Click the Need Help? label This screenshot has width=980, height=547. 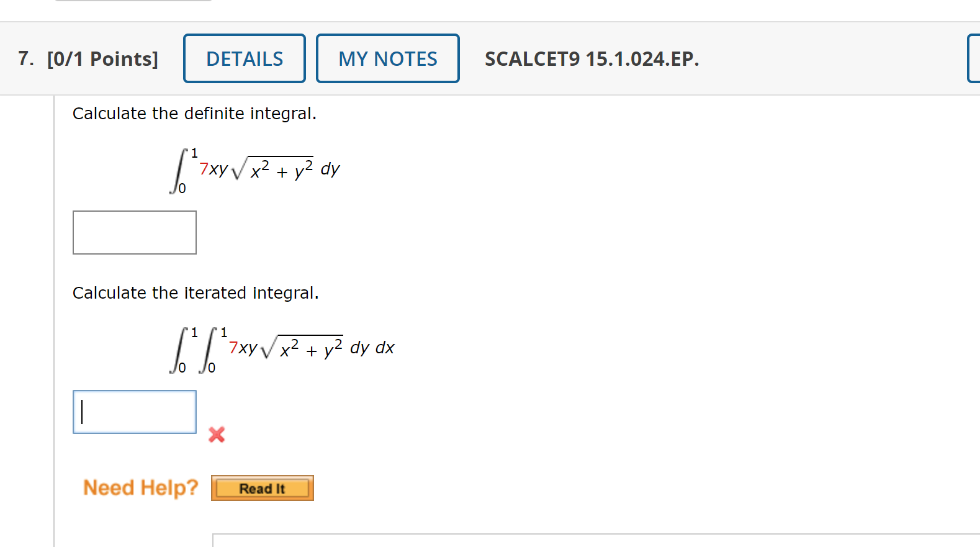coord(139,487)
